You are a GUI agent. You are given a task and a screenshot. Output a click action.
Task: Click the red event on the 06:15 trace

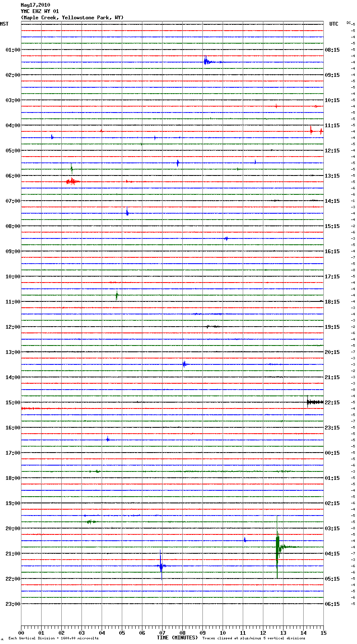click(73, 181)
